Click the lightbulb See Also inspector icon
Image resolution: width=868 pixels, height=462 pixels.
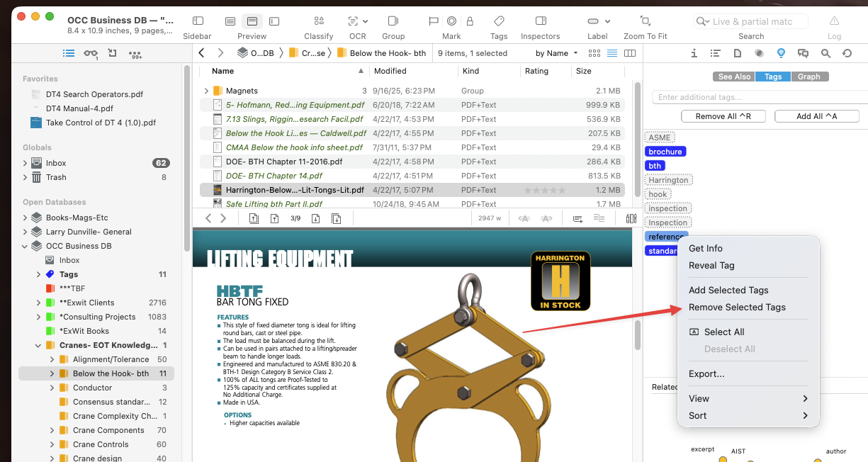pos(781,53)
